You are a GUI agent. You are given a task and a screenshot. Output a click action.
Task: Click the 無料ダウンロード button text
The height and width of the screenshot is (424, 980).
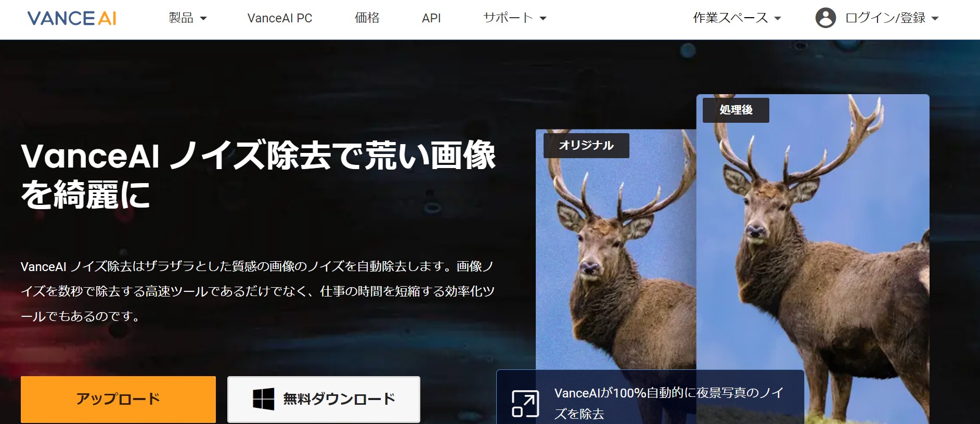[x=339, y=399]
